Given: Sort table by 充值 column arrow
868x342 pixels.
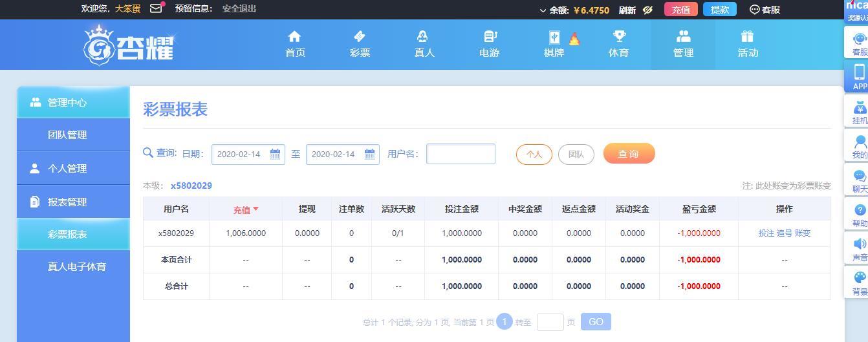Looking at the screenshot, I should click(255, 209).
